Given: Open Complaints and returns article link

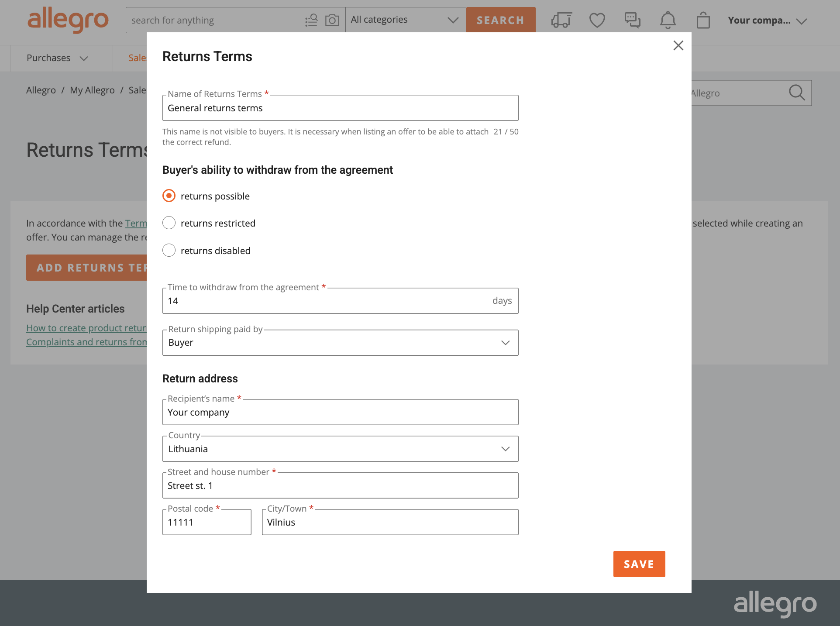Looking at the screenshot, I should click(x=86, y=342).
